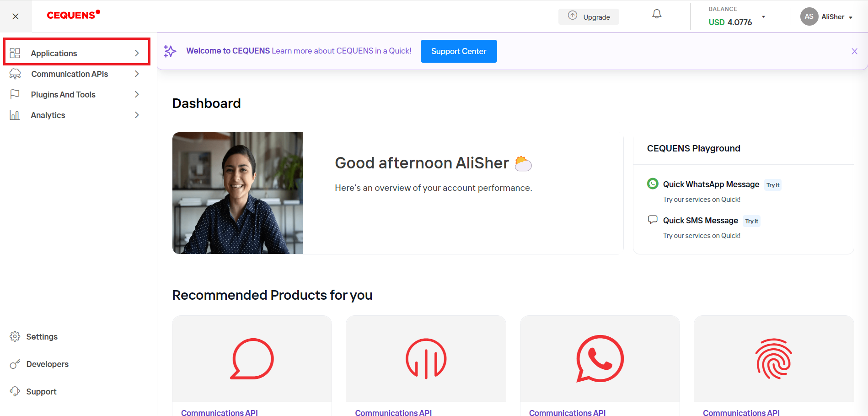Expand Applications menu chevron

pos(137,53)
